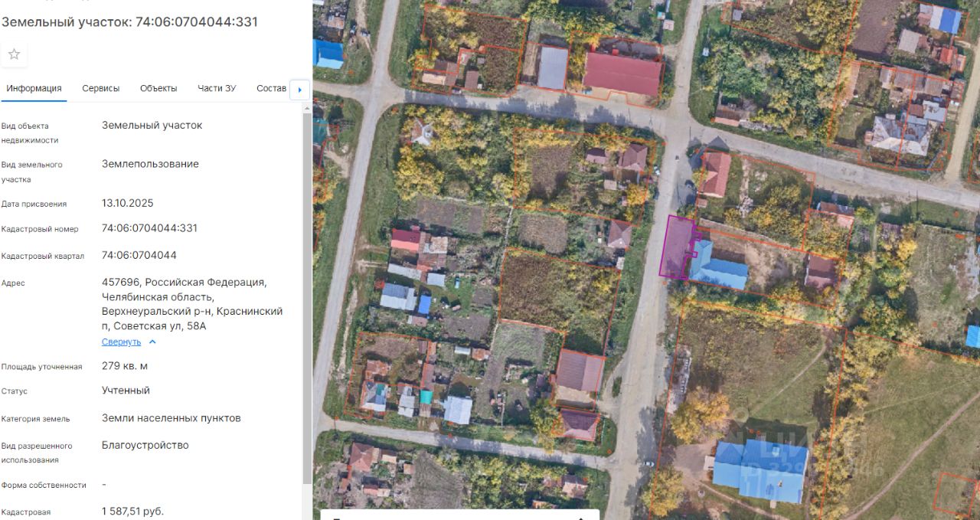
Task: Click the cadastral quarter value 74:06:0704044
Action: [139, 255]
